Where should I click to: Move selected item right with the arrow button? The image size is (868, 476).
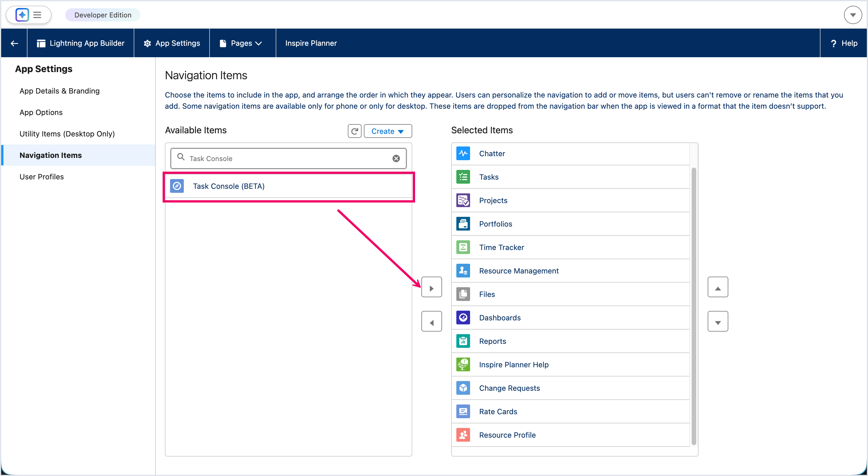tap(432, 287)
